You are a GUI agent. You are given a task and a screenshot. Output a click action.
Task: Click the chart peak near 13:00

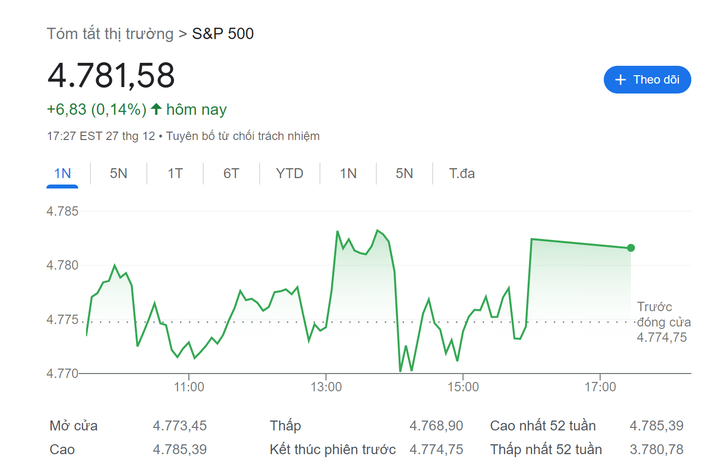[338, 232]
